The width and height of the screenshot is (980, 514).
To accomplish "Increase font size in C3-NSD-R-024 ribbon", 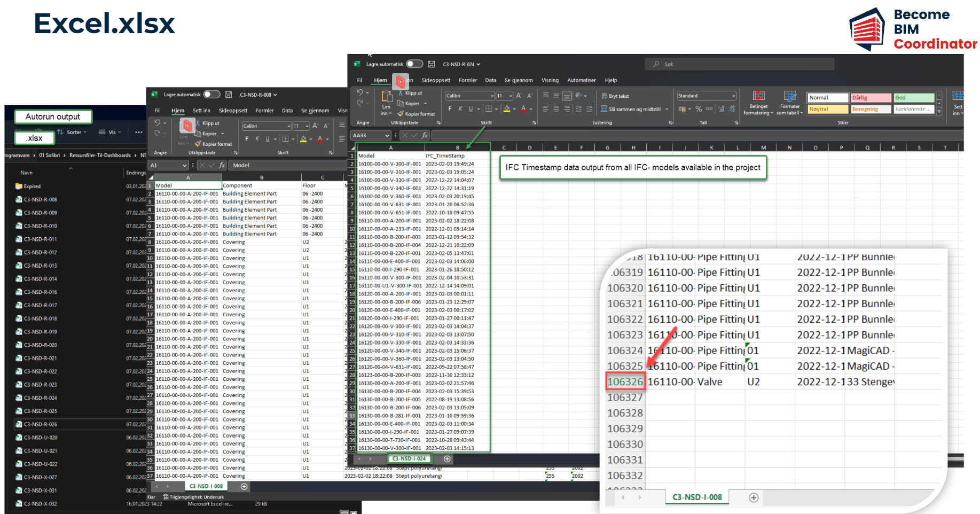I will [x=519, y=96].
